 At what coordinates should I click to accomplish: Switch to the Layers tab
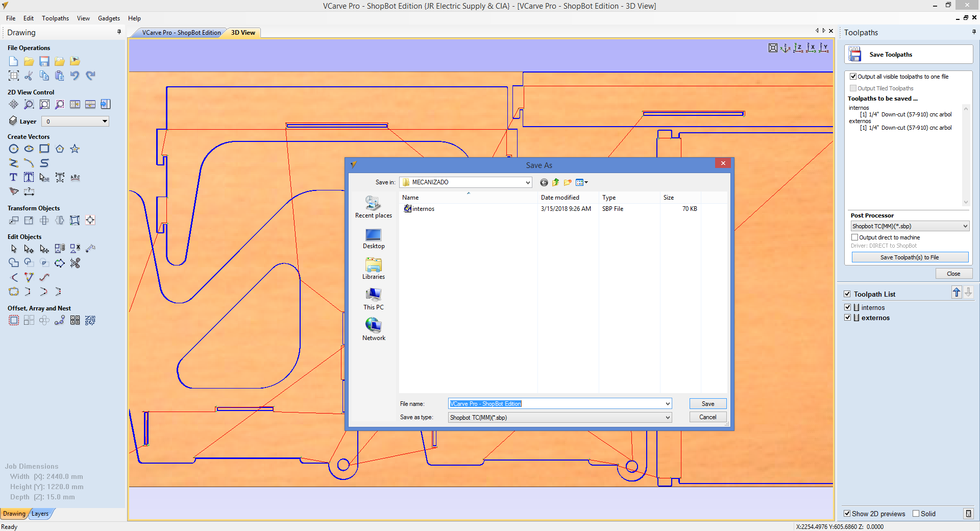pos(40,514)
